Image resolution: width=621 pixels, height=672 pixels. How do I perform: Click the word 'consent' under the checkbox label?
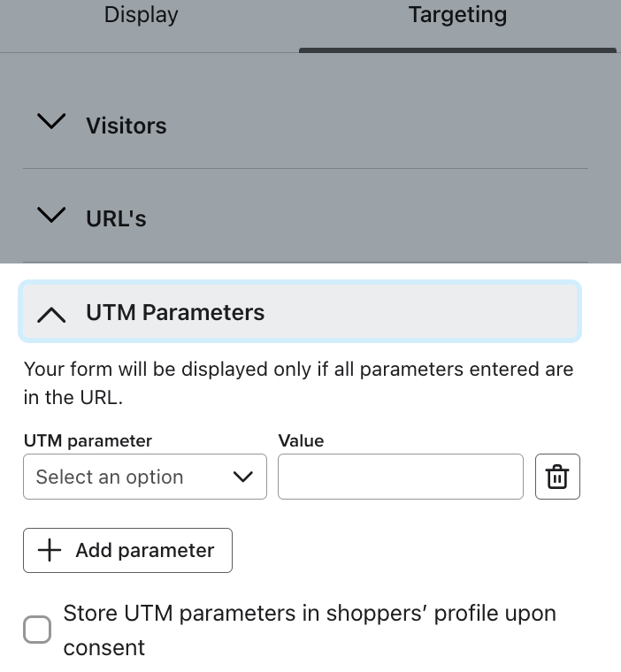(104, 647)
